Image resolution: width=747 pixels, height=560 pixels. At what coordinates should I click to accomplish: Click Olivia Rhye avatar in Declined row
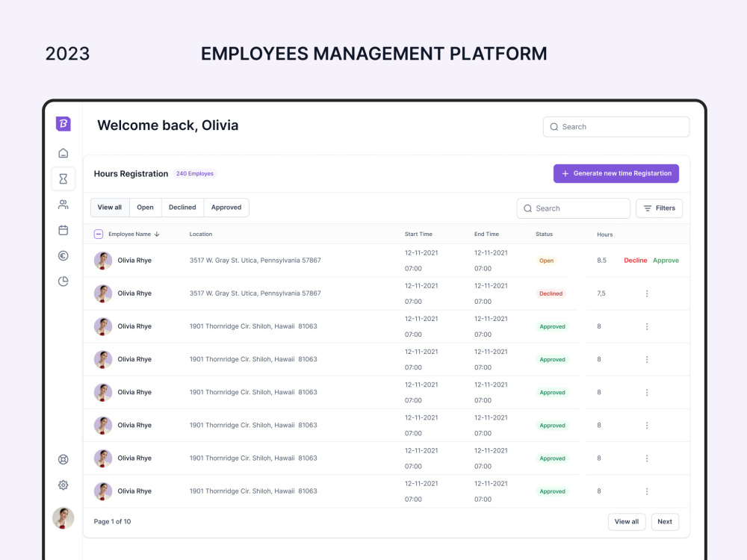(x=103, y=293)
